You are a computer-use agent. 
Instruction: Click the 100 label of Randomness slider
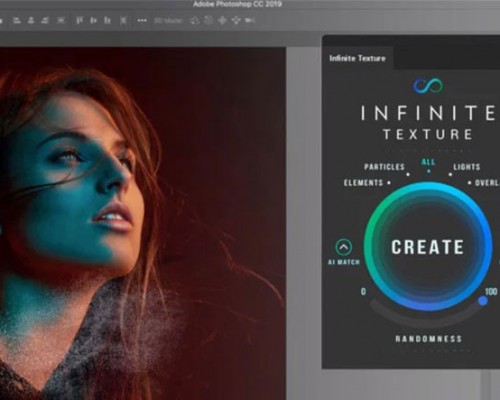[491, 292]
